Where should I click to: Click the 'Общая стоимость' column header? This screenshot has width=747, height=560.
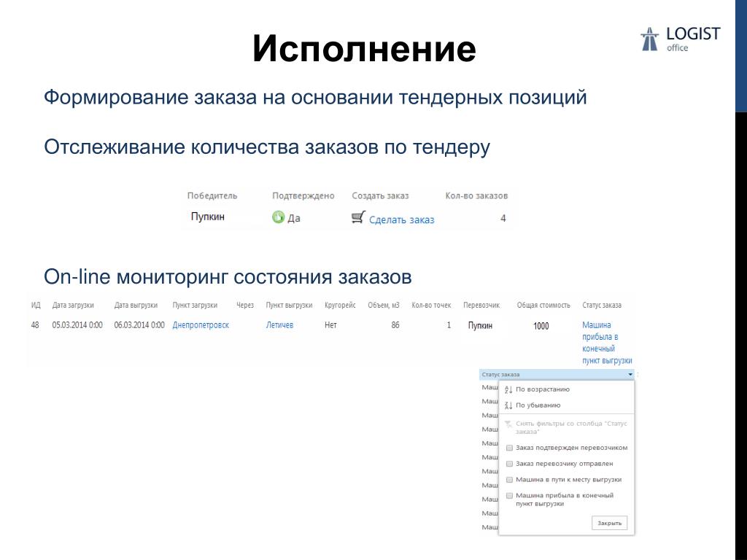(543, 306)
